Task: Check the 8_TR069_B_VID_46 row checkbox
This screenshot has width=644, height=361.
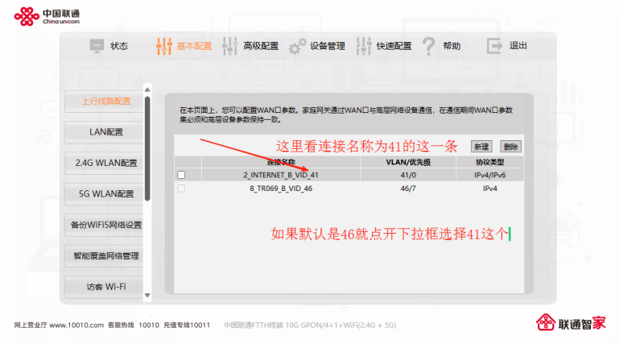Action: pos(181,189)
